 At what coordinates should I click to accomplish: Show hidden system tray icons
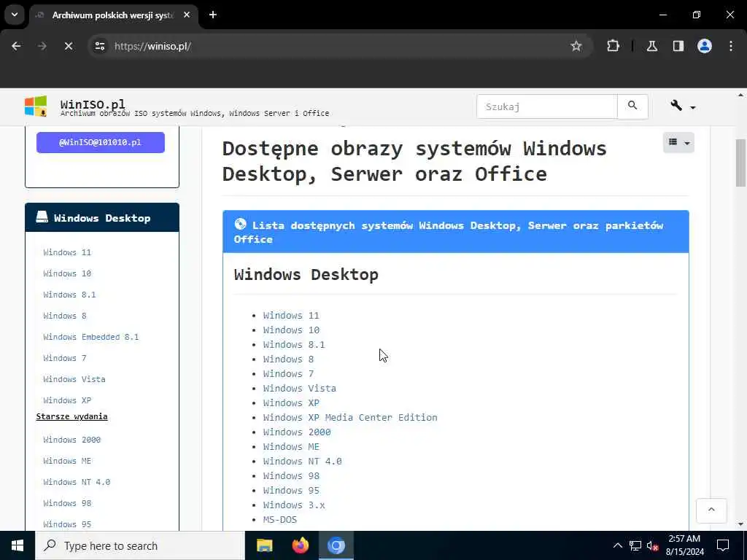click(x=617, y=545)
